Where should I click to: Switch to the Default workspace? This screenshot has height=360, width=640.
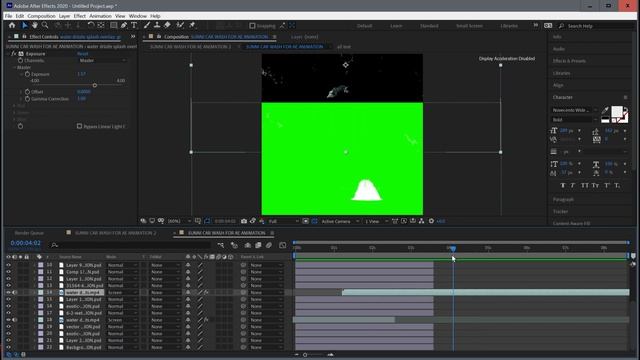point(364,26)
